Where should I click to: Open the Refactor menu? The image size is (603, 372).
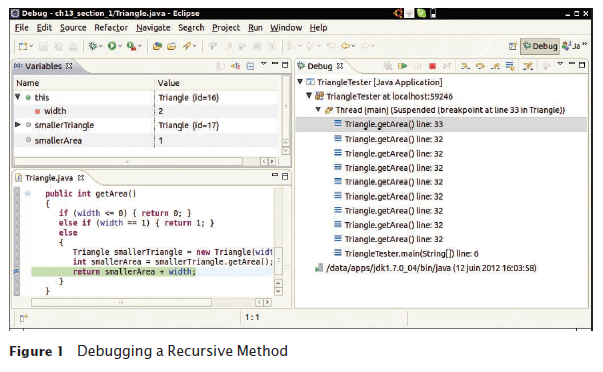111,28
